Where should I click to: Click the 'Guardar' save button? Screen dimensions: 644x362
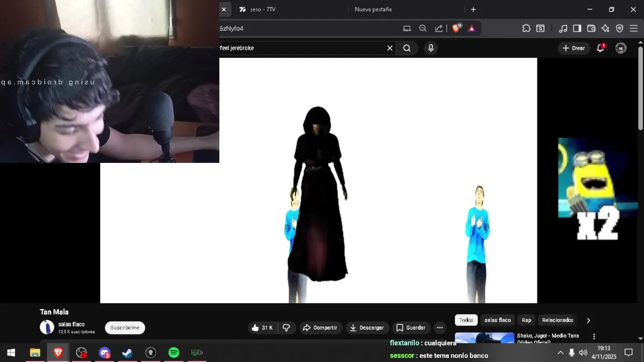[x=411, y=328]
